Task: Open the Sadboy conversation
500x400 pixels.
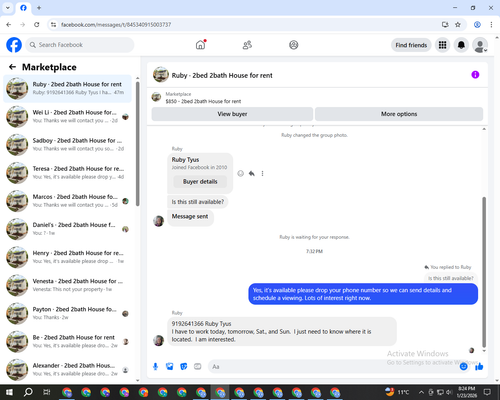Action: [67, 145]
